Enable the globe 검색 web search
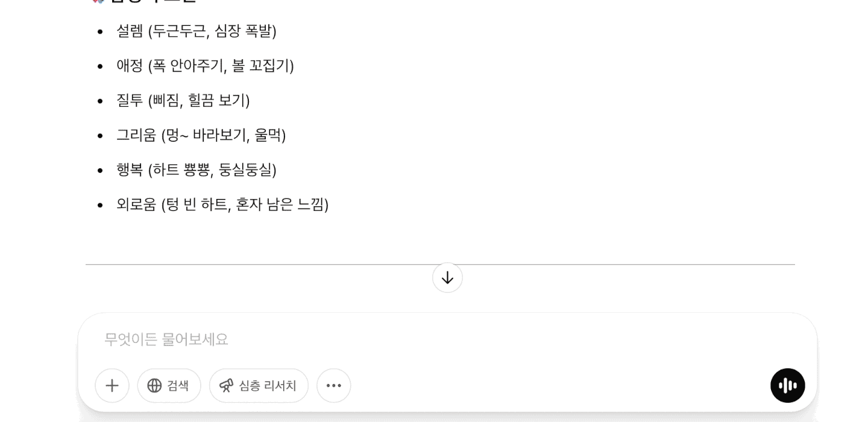The height and width of the screenshot is (422, 868). pyautogui.click(x=169, y=386)
